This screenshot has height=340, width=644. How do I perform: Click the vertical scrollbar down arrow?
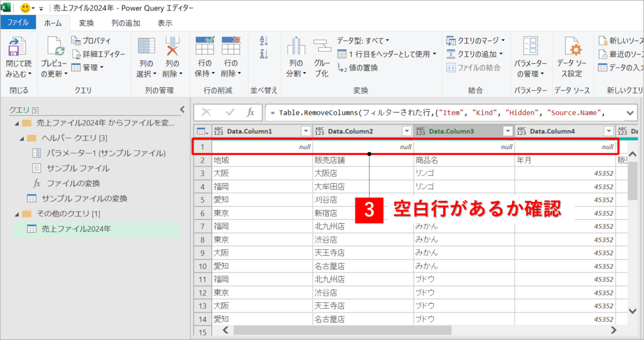point(633,310)
